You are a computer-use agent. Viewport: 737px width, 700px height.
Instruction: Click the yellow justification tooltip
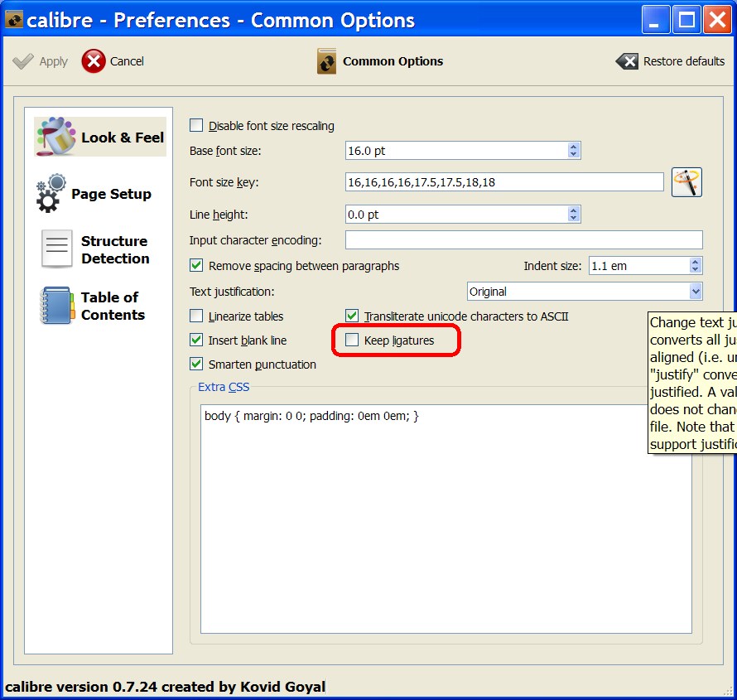click(x=692, y=384)
